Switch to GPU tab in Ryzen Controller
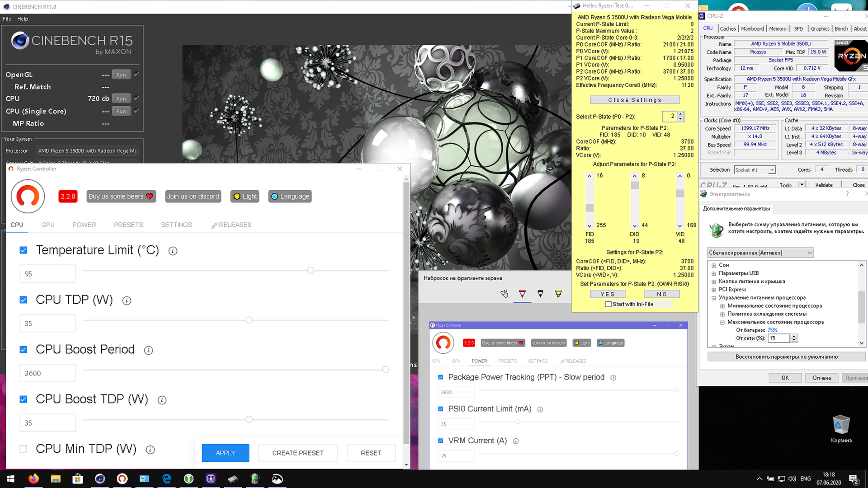Screen dimensions: 868x488 [48, 225]
